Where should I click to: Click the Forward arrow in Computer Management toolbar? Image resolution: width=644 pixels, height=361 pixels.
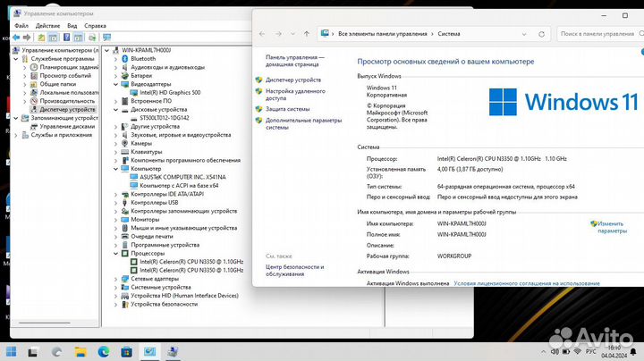point(27,38)
